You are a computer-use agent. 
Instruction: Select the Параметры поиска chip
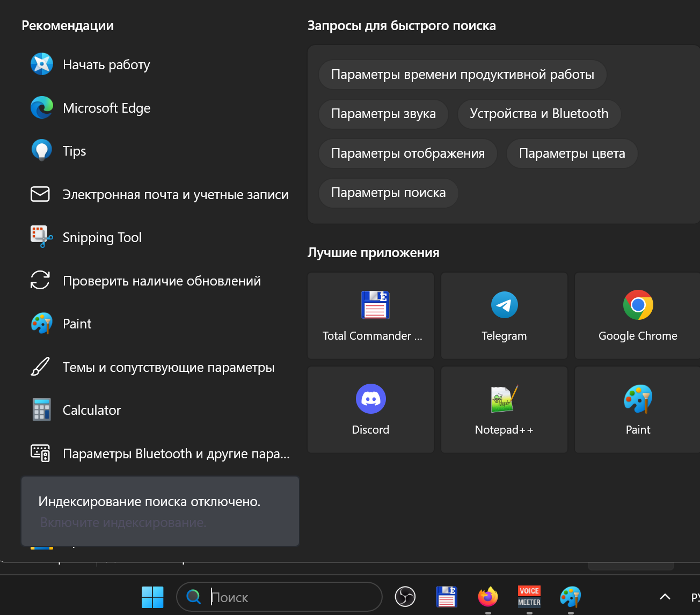pyautogui.click(x=388, y=193)
